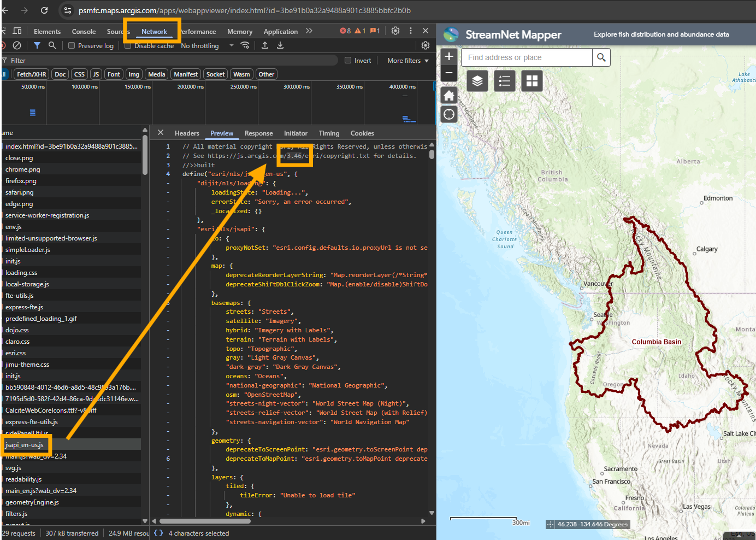Toggle JS request type filter
The image size is (756, 540).
click(96, 74)
